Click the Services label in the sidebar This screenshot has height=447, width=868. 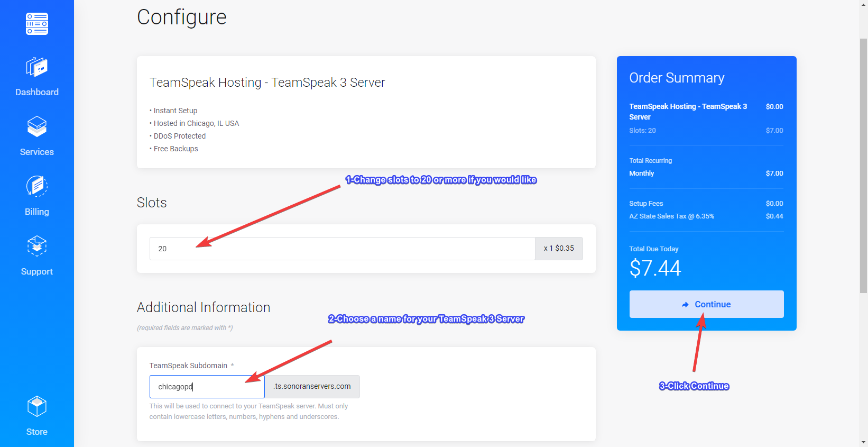[x=37, y=152]
